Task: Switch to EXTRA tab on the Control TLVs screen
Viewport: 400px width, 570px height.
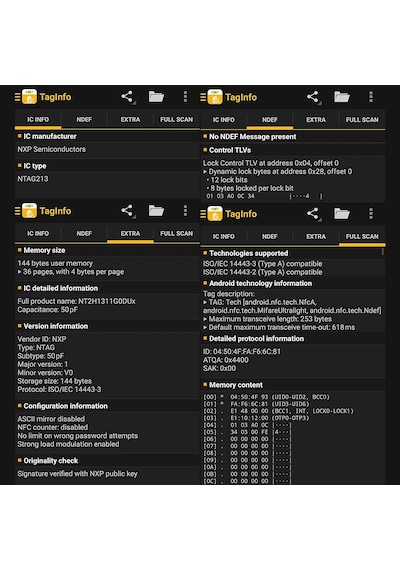Action: [x=316, y=120]
